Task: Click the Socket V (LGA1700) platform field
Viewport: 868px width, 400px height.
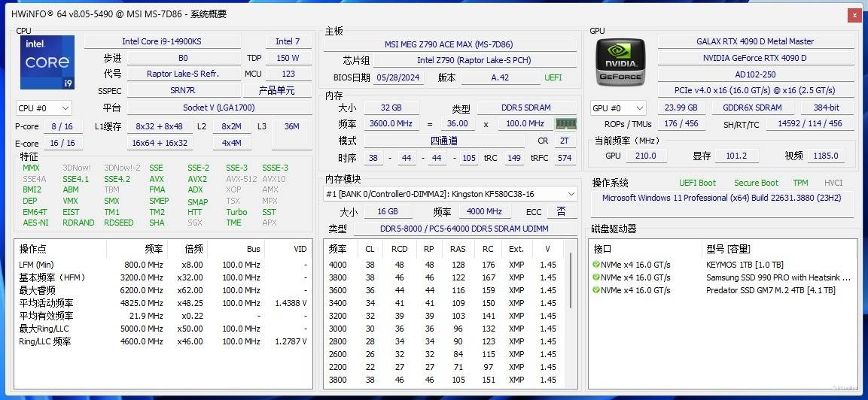Action: click(219, 108)
